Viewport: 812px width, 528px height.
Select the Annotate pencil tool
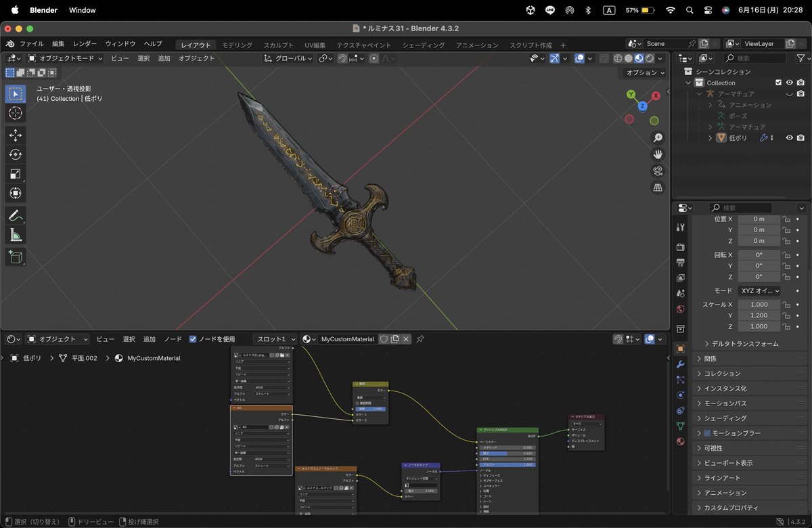[16, 216]
